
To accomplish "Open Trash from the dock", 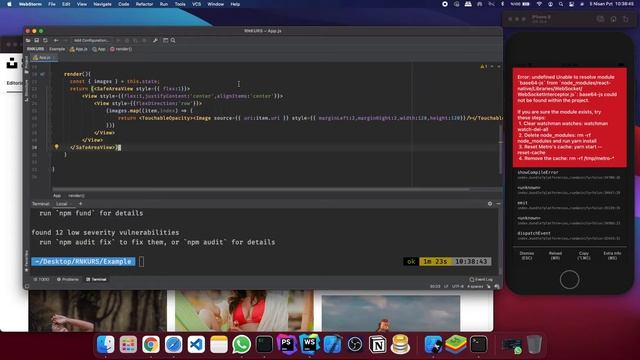I will 534,344.
